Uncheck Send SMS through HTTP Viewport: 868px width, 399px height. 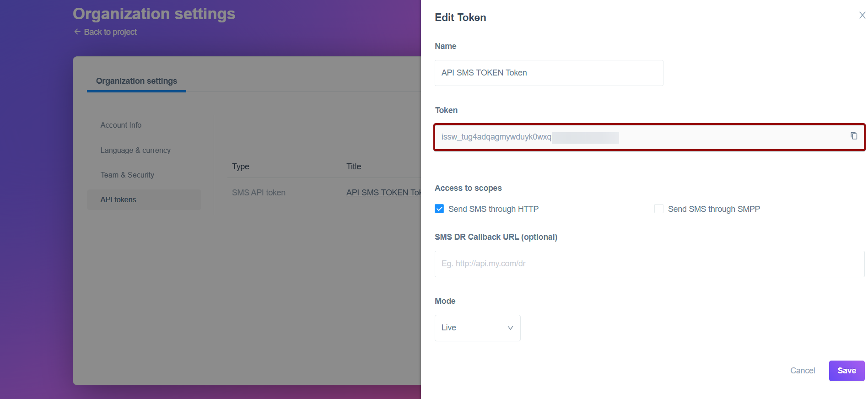point(439,209)
